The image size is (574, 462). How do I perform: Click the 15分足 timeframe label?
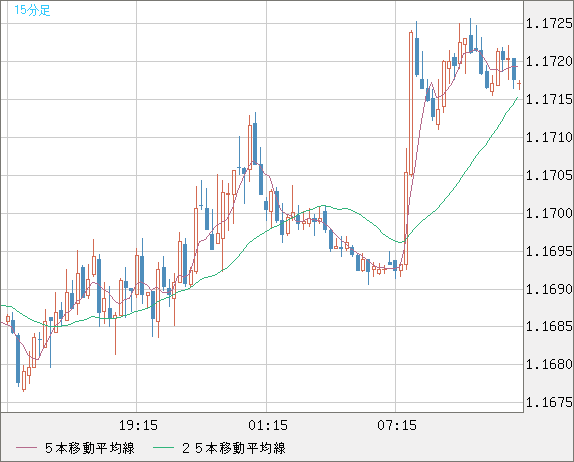coord(32,10)
